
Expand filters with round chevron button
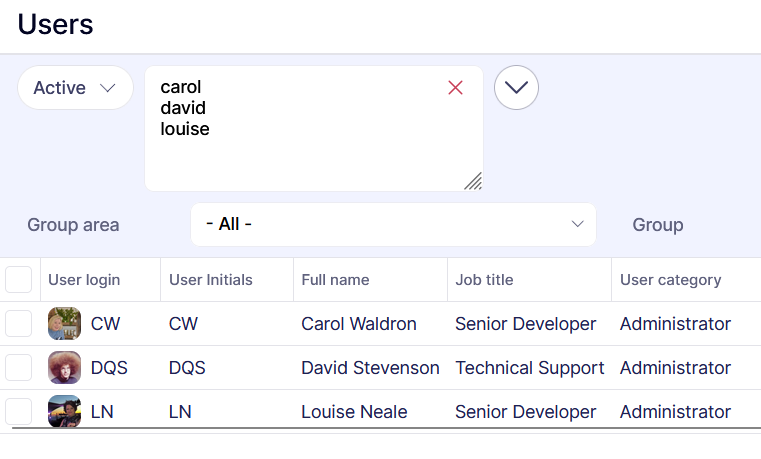point(516,88)
